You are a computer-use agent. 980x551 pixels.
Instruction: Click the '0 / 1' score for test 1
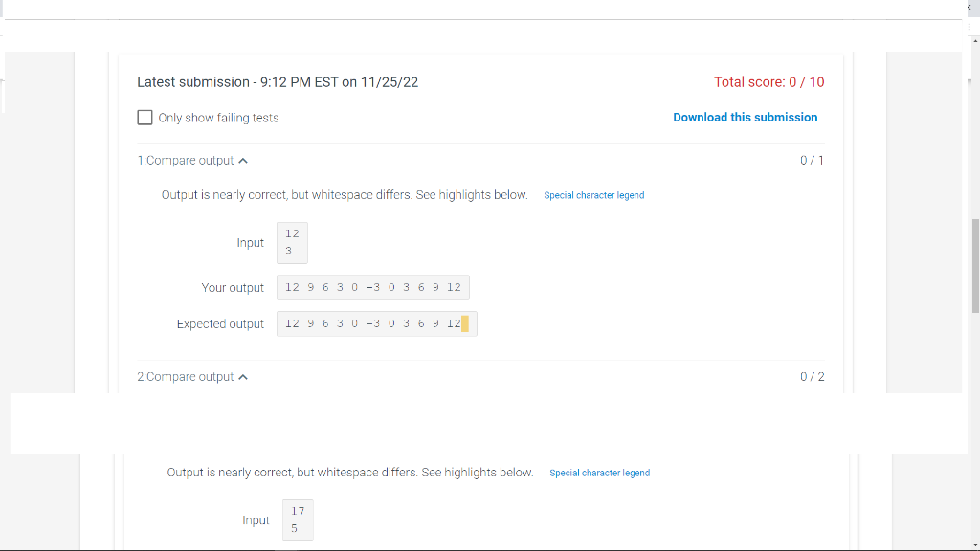point(812,160)
